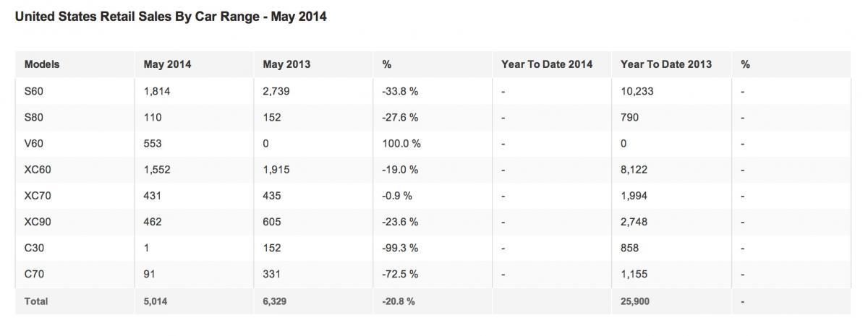This screenshot has height=336, width=868.
Task: Select the S80 row label
Action: point(34,118)
